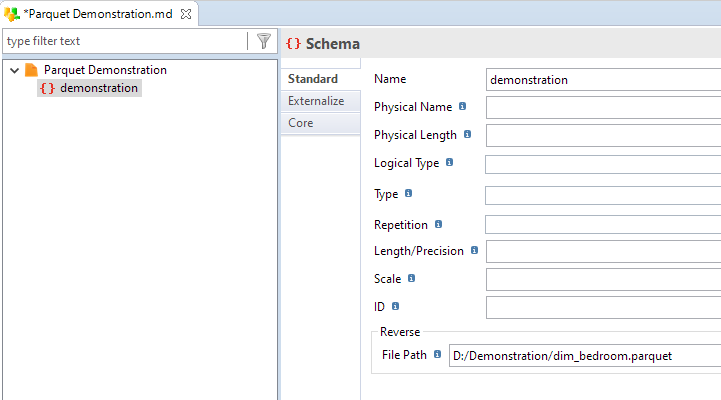Click info icon beside File Path
721x400 pixels.
point(437,354)
